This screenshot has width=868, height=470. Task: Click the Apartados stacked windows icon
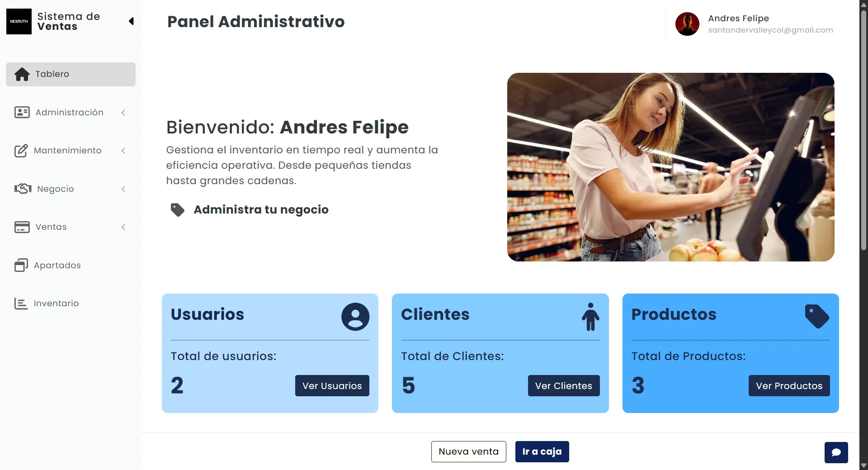pyautogui.click(x=21, y=265)
